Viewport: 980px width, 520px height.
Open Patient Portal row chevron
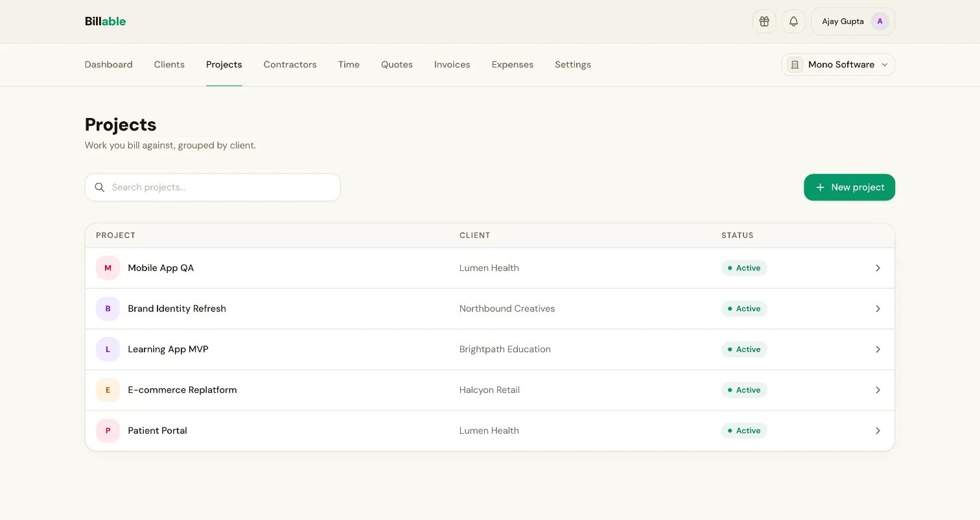(x=878, y=431)
